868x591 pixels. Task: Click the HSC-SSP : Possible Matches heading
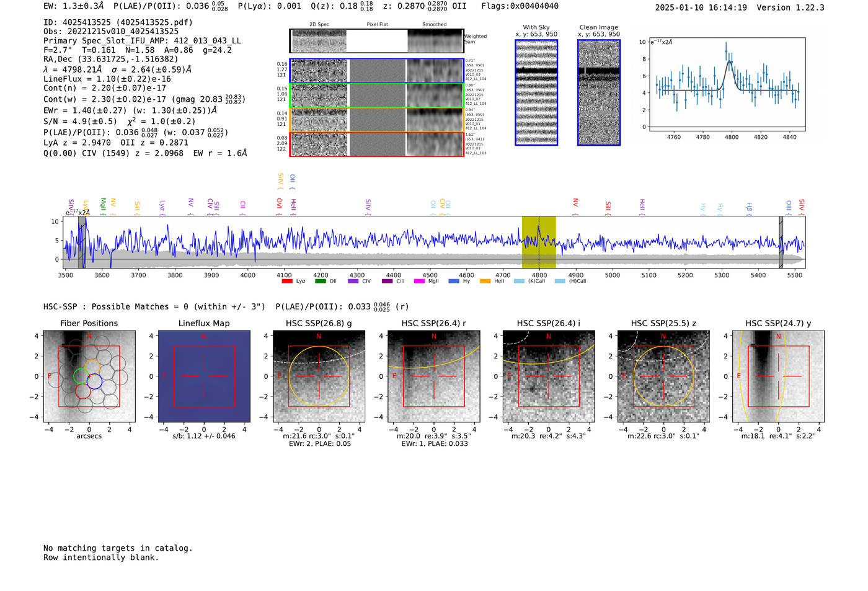[x=154, y=307]
